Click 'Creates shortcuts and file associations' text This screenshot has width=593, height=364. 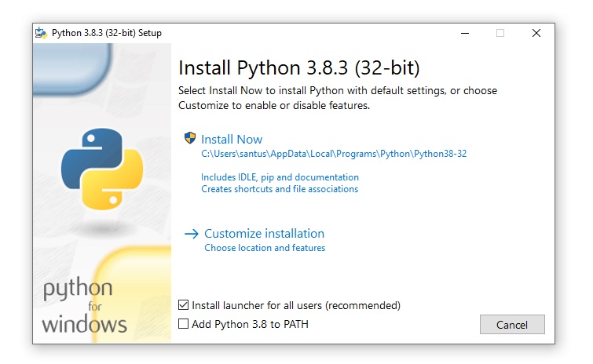[280, 189]
